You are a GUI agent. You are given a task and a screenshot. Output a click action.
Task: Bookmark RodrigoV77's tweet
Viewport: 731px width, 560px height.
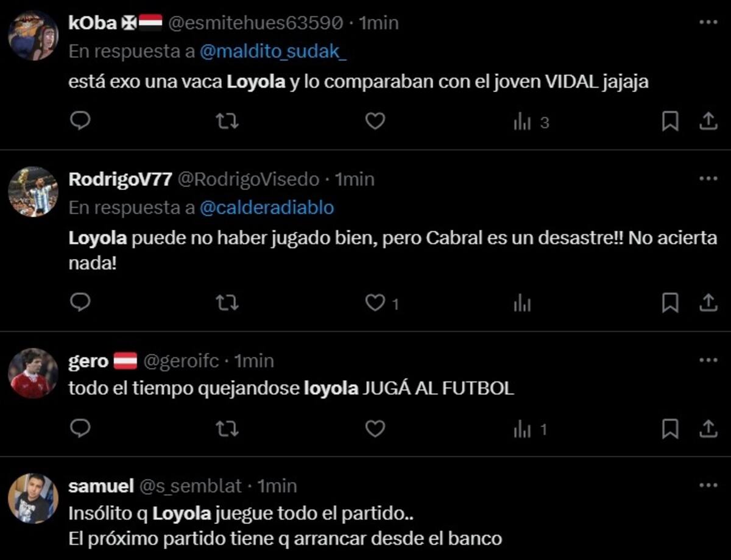tap(670, 303)
